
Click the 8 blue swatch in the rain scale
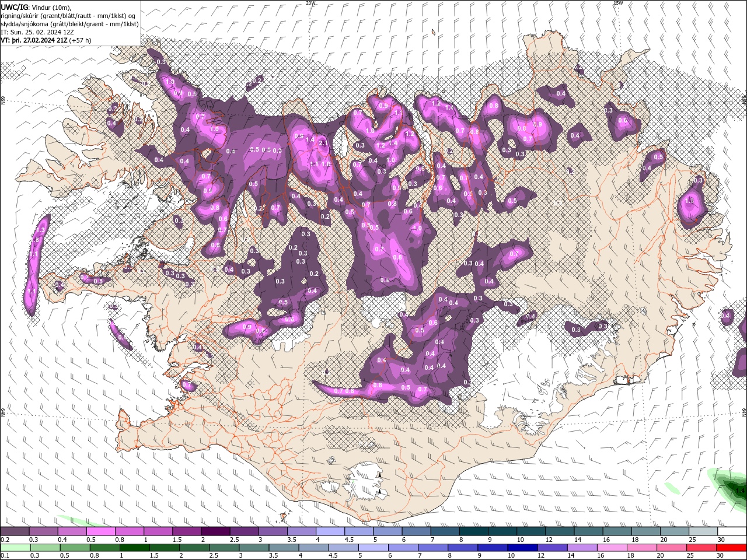click(x=463, y=547)
